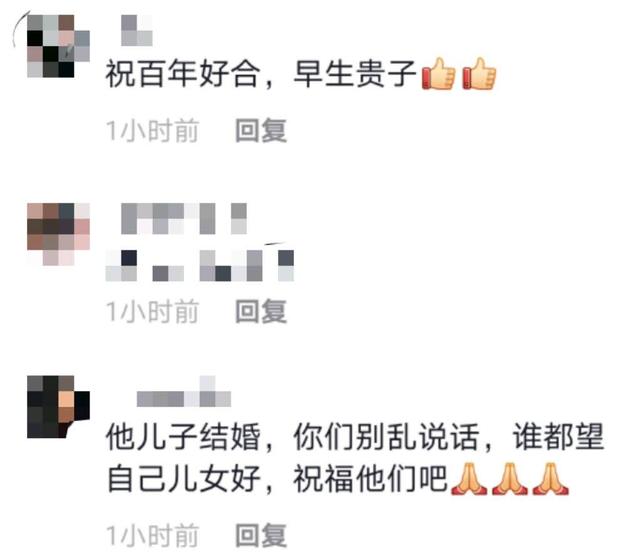Click first commenter's blurred username
Viewport: 640px width, 557px height.
point(137,30)
